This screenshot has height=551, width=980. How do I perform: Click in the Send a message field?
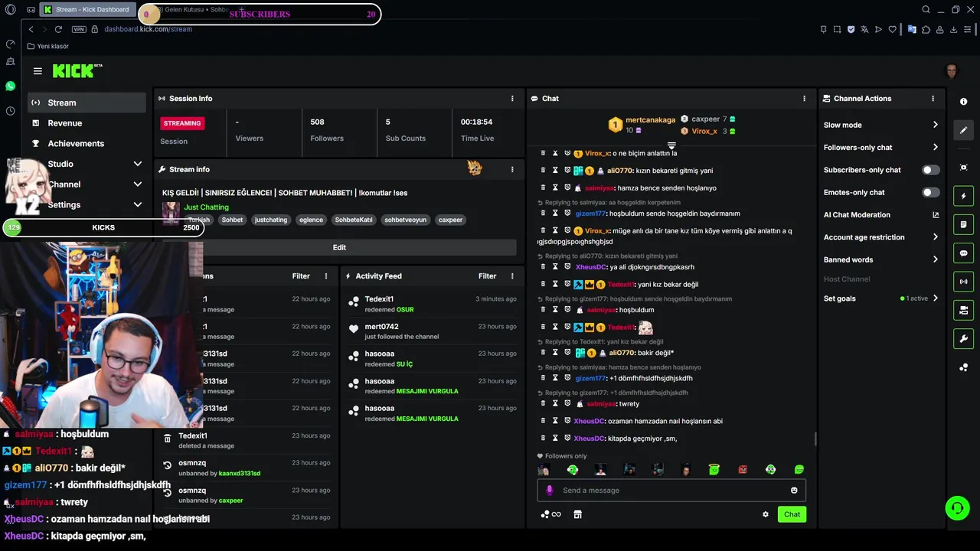[x=671, y=491]
